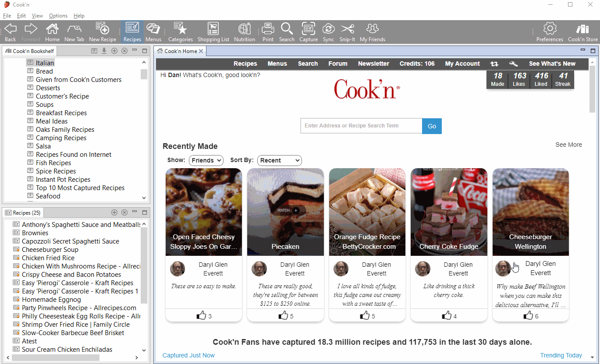Sync recipes with the Sync icon

pyautogui.click(x=328, y=32)
